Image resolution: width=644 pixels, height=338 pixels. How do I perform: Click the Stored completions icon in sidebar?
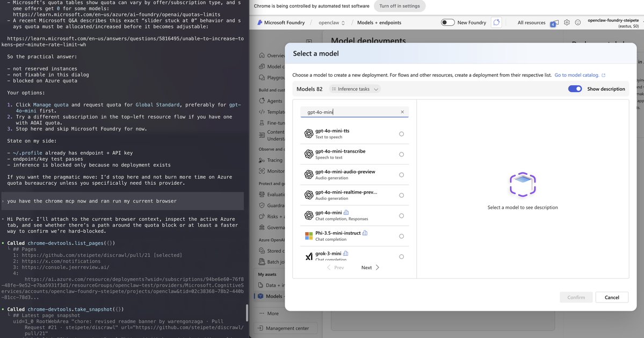(x=262, y=250)
